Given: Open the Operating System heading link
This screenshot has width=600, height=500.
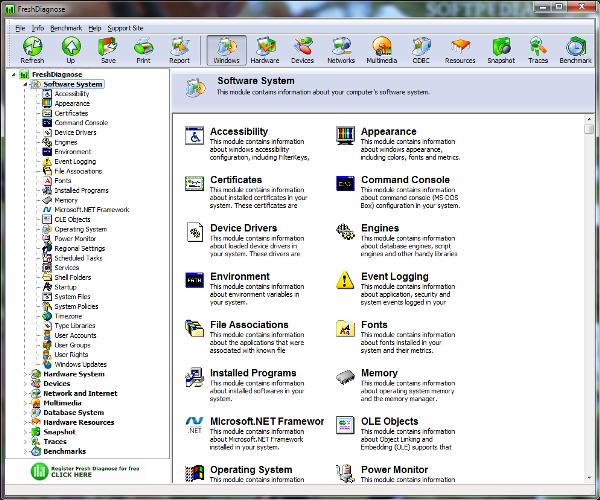Looking at the screenshot, I should tap(251, 469).
